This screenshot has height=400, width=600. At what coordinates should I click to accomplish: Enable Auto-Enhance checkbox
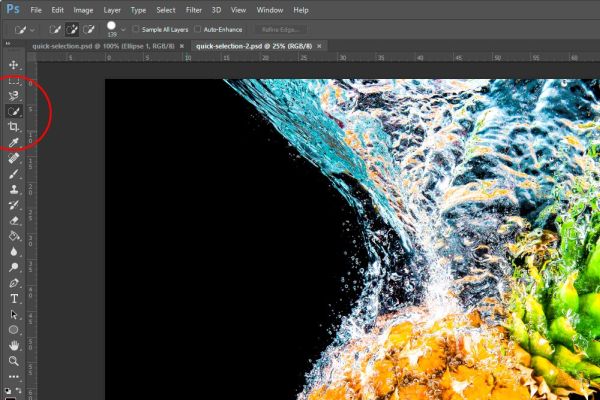point(197,29)
